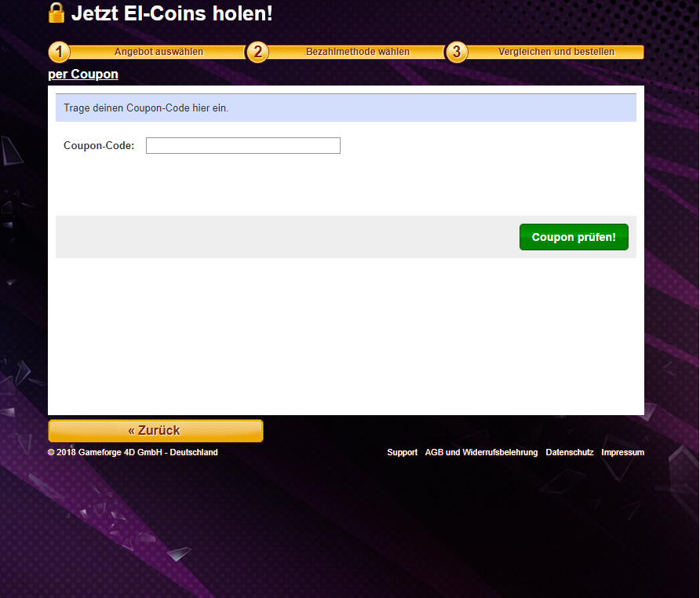Click the Coupon-Code: label text
This screenshot has height=598, width=700.
99,146
